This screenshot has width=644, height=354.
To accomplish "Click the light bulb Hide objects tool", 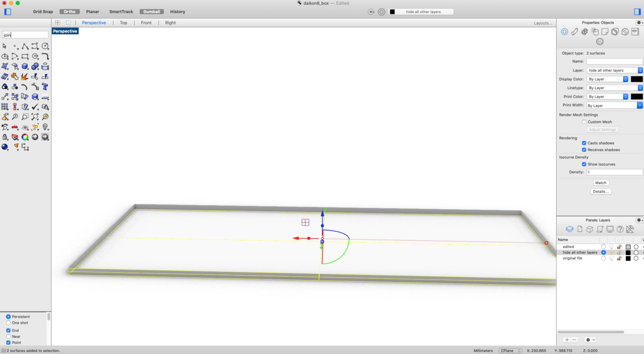I will pos(45,127).
